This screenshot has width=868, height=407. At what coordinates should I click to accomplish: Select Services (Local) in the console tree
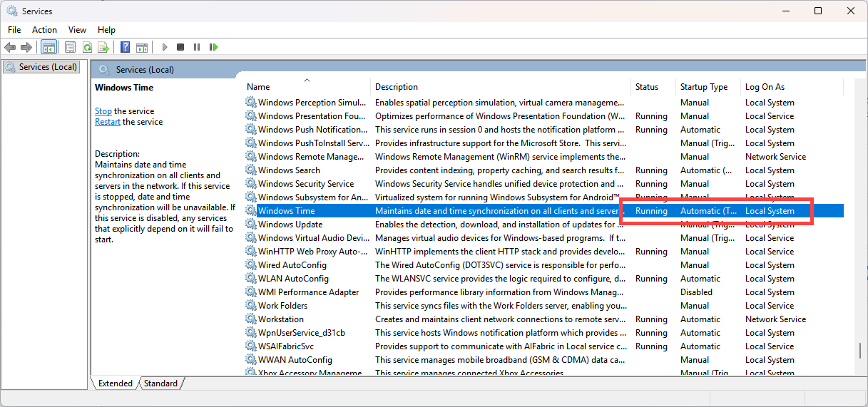coord(41,67)
